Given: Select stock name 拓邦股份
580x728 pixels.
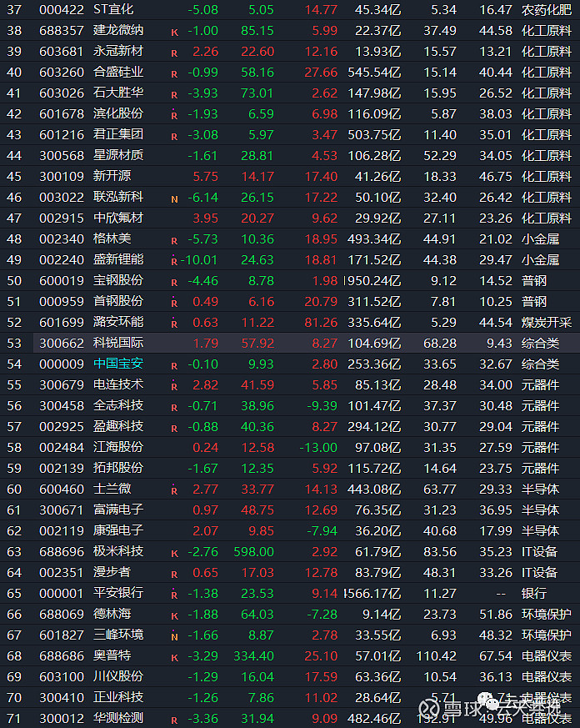Looking at the screenshot, I should click(x=118, y=468).
